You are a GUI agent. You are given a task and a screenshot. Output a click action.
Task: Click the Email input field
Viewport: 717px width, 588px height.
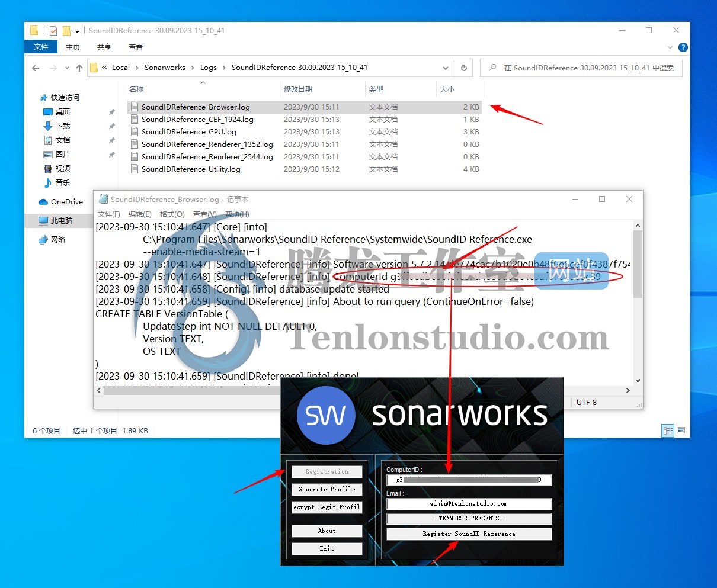(469, 504)
